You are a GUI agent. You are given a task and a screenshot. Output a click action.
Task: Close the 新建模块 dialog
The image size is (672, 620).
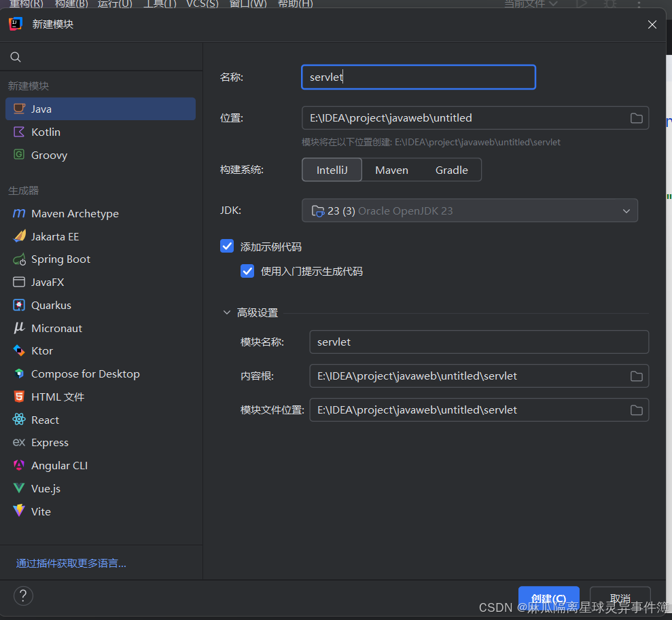[652, 24]
